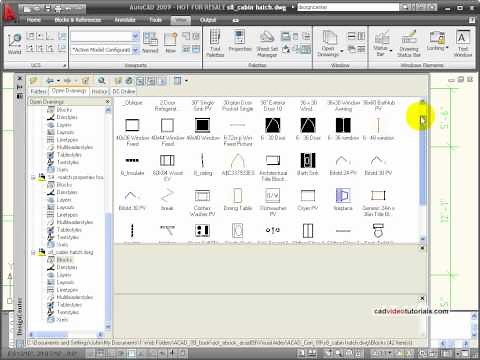Click the New viewport button
This screenshot has width=480, height=360.
click(x=170, y=43)
